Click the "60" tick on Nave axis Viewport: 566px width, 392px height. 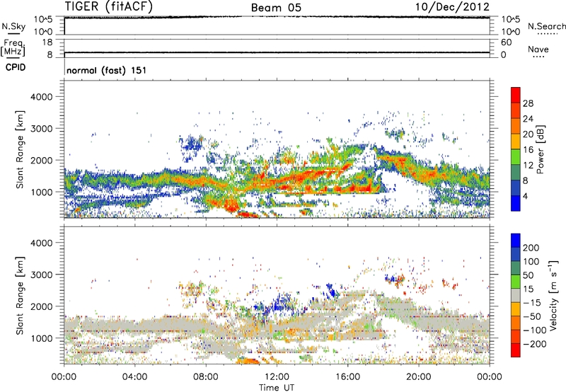pos(506,42)
